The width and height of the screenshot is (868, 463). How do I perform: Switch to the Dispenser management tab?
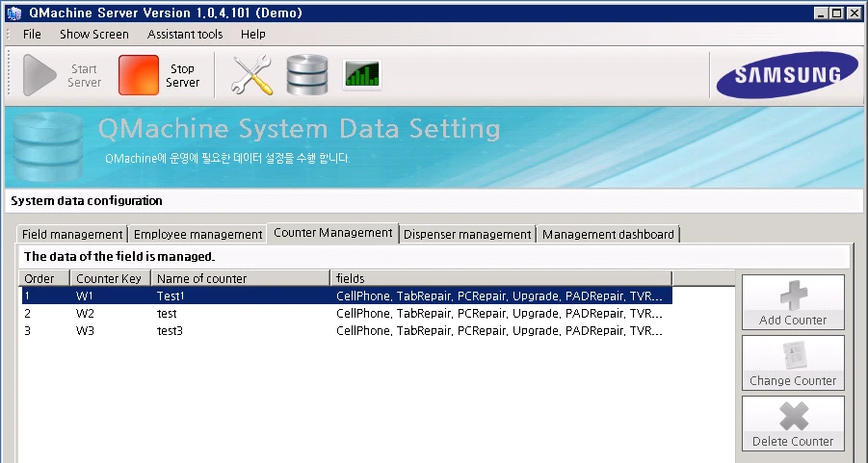coord(467,234)
